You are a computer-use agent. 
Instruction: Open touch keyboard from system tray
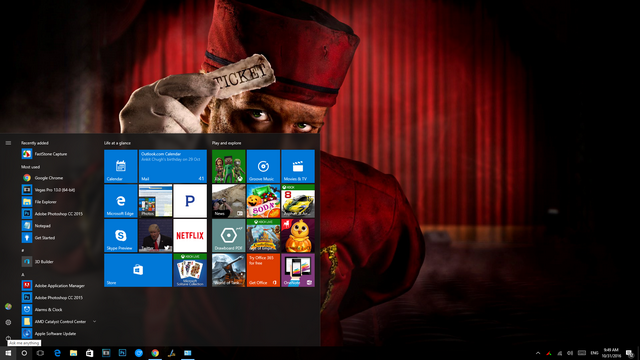pos(582,353)
